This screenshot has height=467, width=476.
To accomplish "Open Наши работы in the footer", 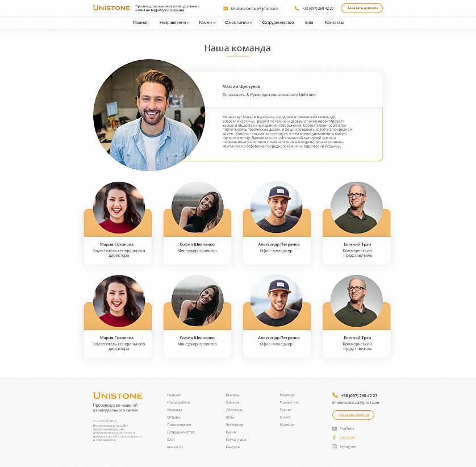I will click(178, 402).
